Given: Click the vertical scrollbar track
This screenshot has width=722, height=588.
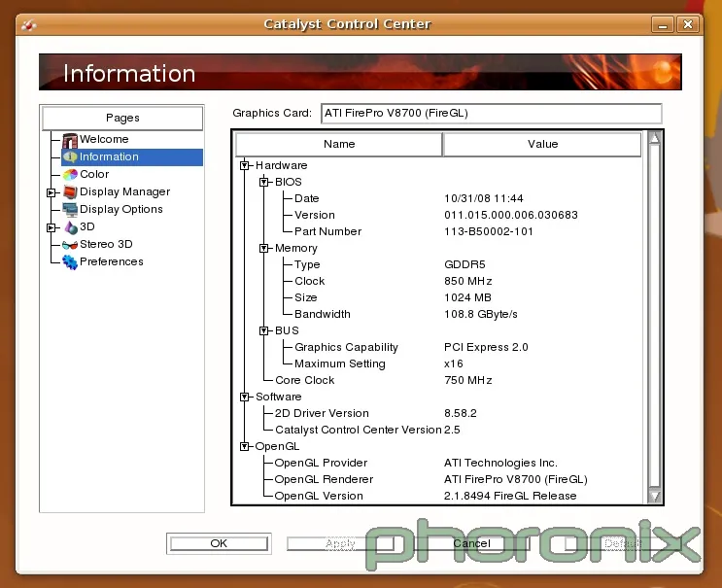Looking at the screenshot, I should coord(654,317).
